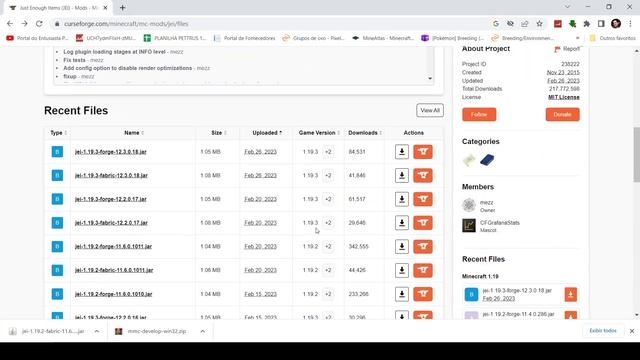
Task: Close the downloads shelf
Action: (632, 331)
